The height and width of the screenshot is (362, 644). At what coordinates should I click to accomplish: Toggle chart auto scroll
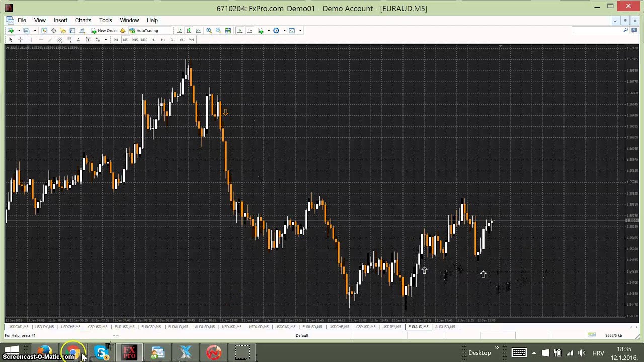click(239, 31)
